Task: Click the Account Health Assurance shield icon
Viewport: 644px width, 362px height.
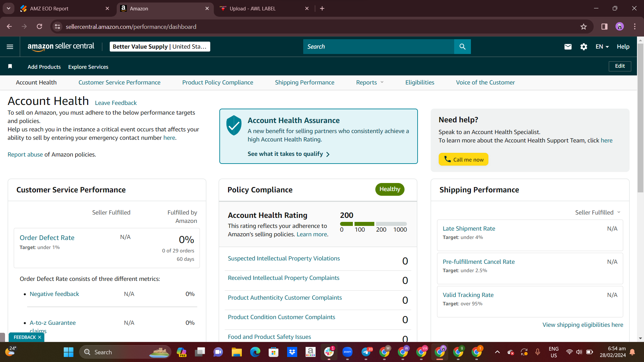Action: tap(234, 125)
